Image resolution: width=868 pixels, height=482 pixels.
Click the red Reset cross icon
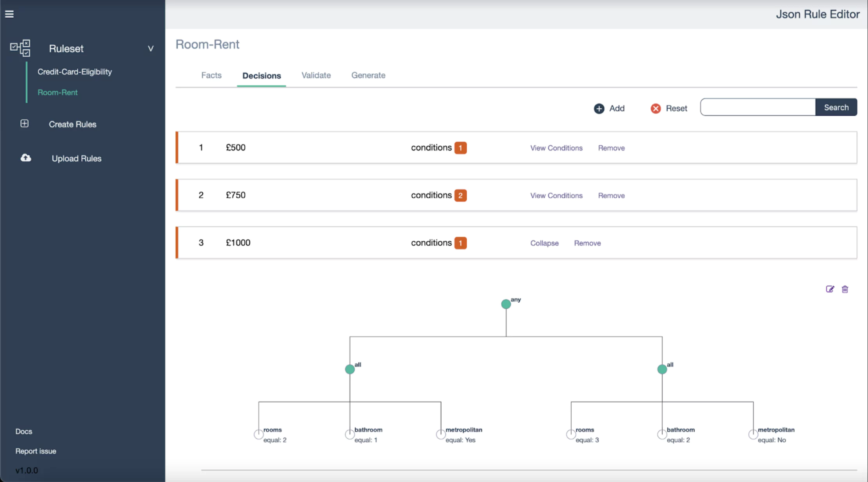click(656, 109)
